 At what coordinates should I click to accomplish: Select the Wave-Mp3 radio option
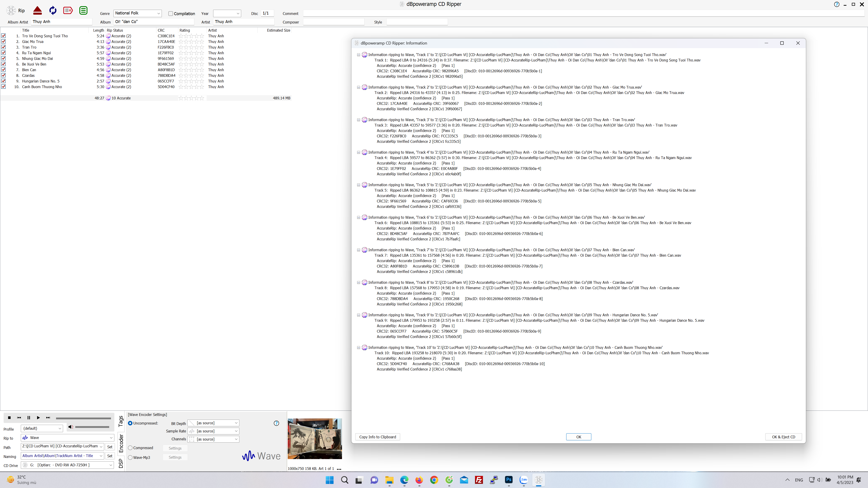tap(130, 457)
